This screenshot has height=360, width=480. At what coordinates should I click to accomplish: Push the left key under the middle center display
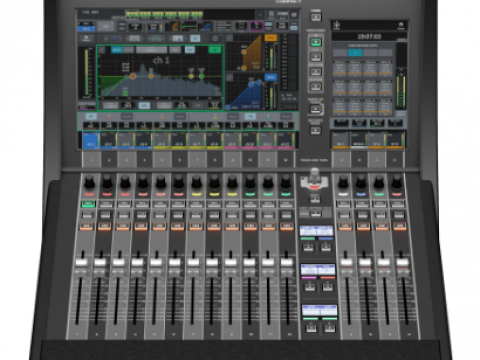[x=310, y=287]
